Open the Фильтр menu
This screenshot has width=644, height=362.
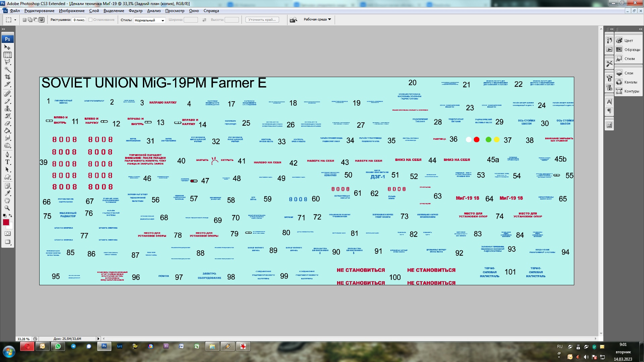click(x=136, y=11)
